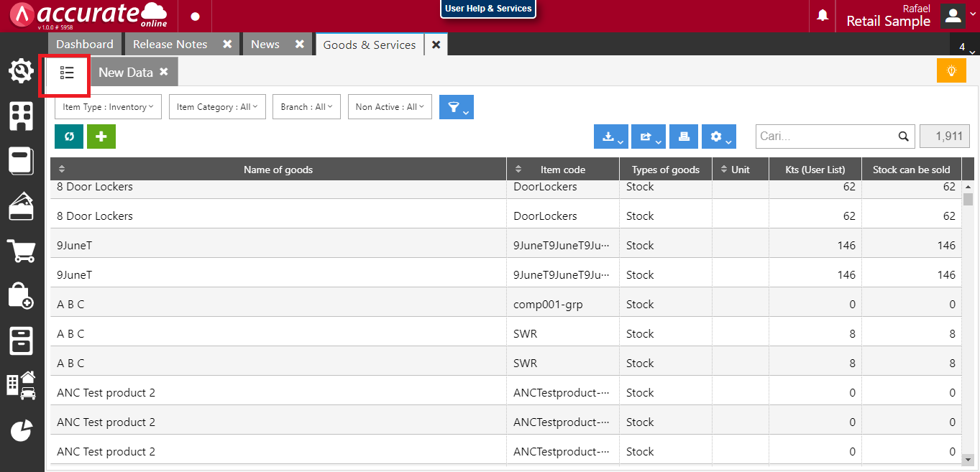Select the Goods & Services tab
The height and width of the screenshot is (472, 980).
(x=370, y=45)
